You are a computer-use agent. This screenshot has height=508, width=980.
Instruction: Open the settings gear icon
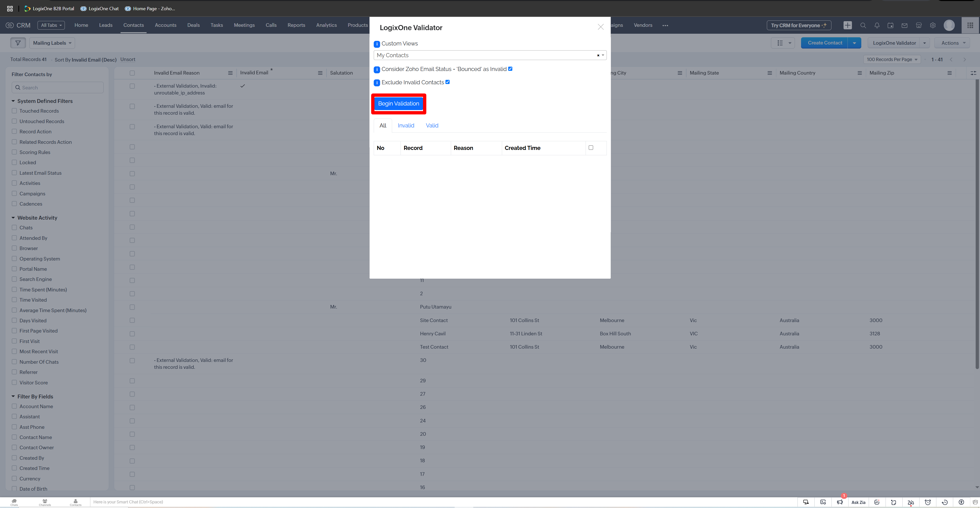point(933,25)
